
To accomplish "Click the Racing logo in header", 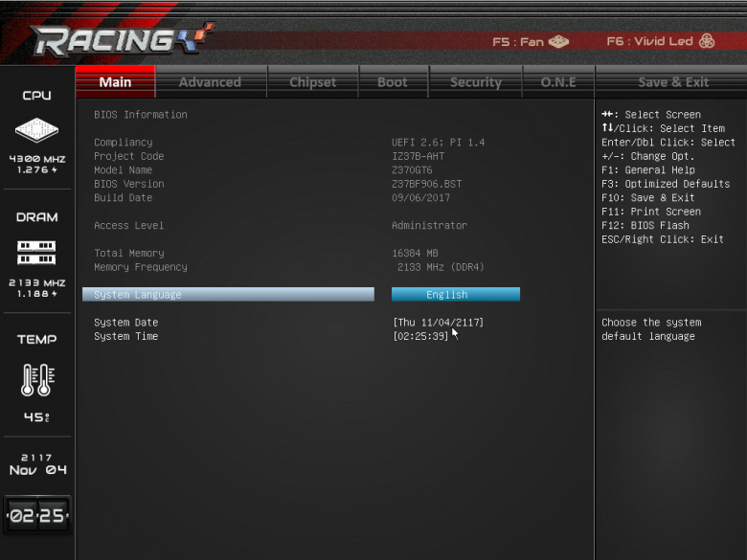I will 122,39.
